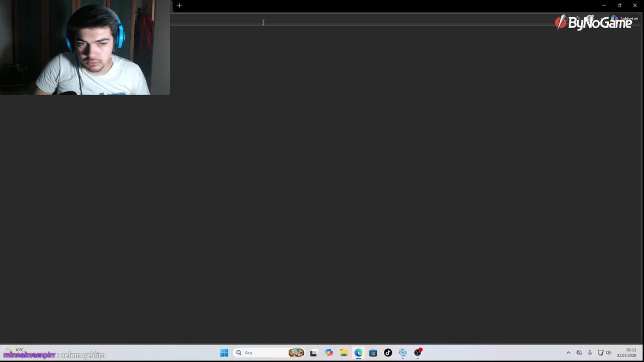The height and width of the screenshot is (362, 644).
Task: Expand hidden system tray icons chevron
Action: pos(569,353)
